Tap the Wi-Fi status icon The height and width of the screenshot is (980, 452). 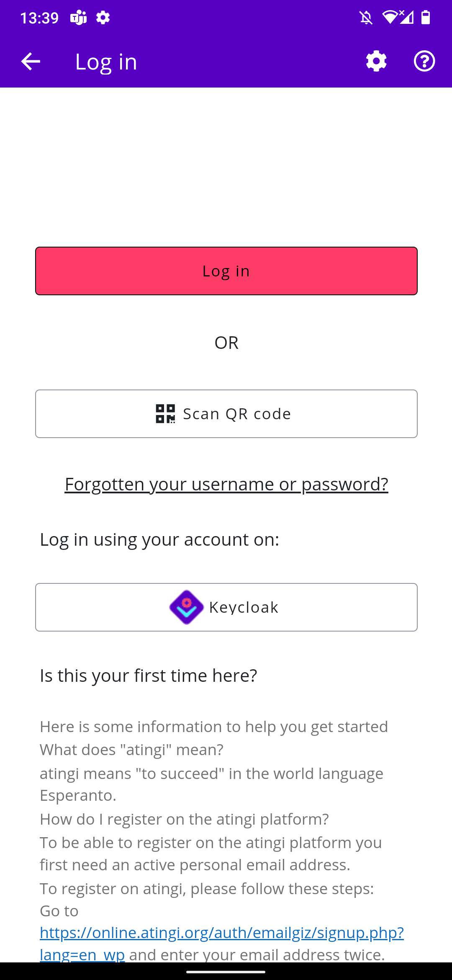click(x=390, y=18)
